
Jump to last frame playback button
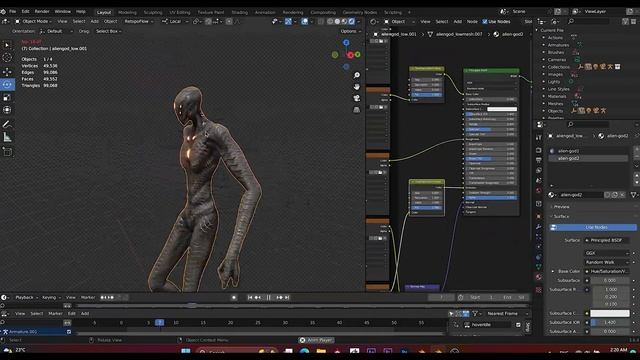tap(287, 298)
